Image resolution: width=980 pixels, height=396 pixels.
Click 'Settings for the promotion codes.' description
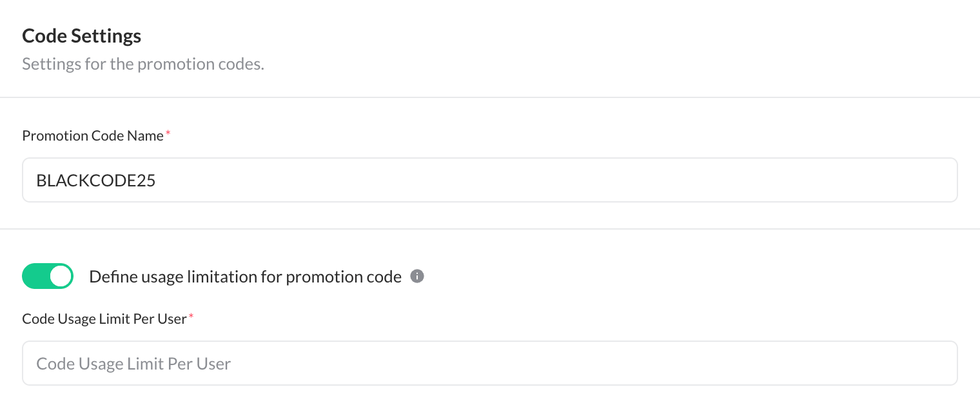[143, 64]
